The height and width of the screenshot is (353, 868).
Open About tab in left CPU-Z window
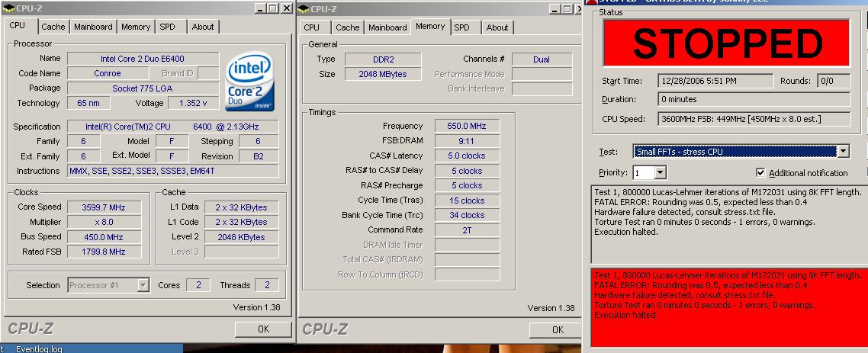point(203,27)
